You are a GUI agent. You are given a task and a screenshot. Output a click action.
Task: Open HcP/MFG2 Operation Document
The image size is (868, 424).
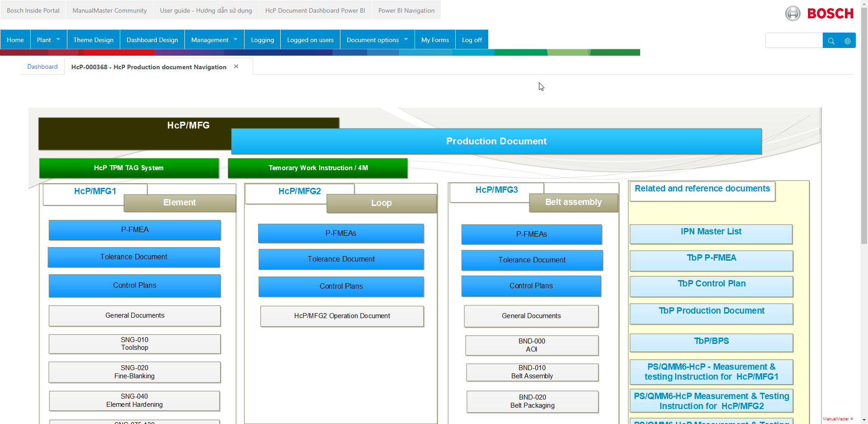pos(342,316)
